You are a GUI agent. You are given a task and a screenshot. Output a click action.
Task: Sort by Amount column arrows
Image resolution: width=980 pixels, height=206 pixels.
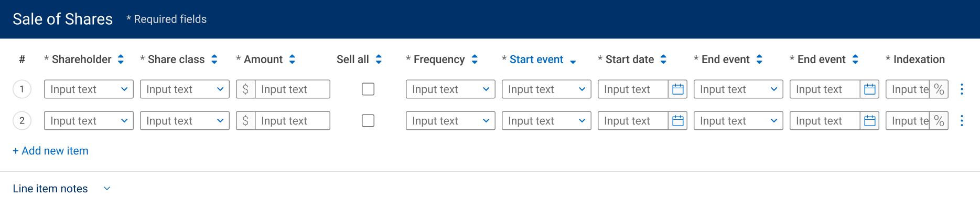[x=292, y=59]
